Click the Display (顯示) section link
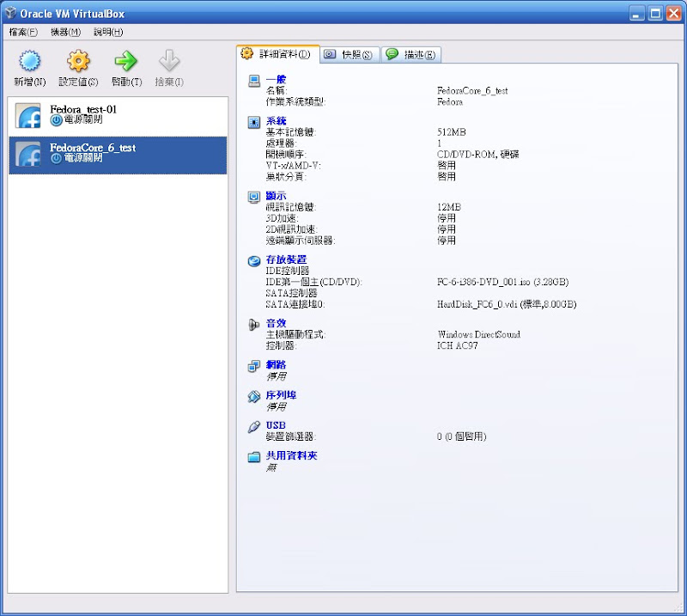The width and height of the screenshot is (687, 616). coord(276,196)
